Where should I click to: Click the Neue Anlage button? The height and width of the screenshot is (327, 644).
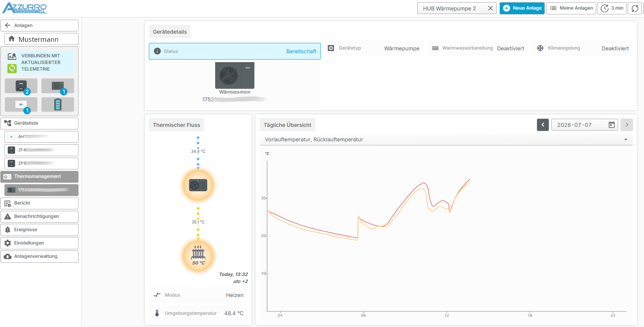point(522,8)
